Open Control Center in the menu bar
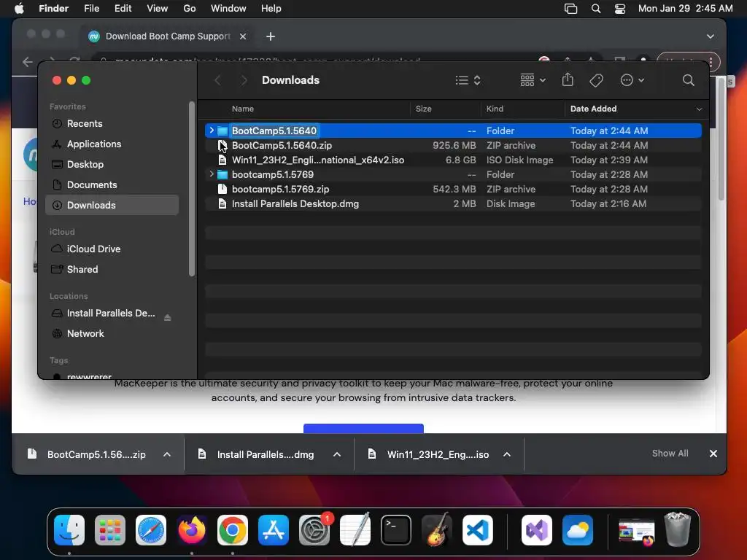747x560 pixels. coord(620,9)
